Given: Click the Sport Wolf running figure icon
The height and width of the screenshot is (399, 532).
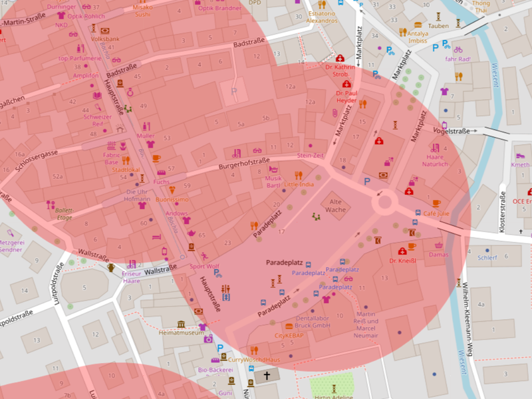Looking at the screenshot, I should point(204,256).
